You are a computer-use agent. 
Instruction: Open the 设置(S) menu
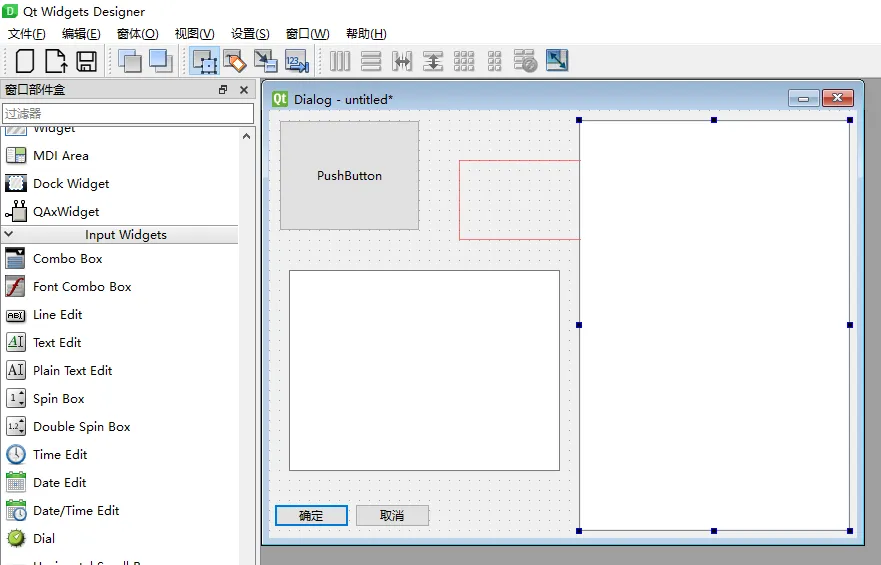tap(250, 34)
